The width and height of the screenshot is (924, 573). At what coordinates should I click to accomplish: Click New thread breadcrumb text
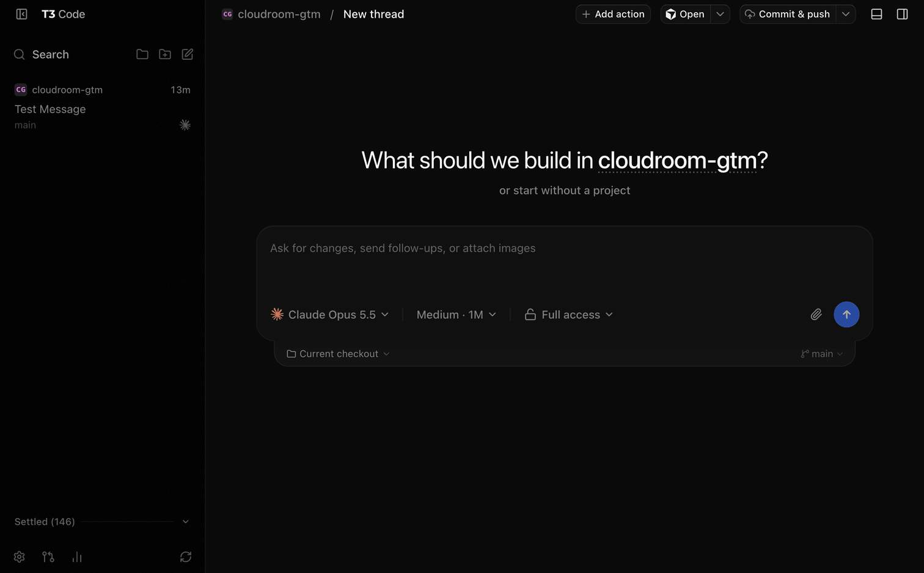[x=373, y=14]
